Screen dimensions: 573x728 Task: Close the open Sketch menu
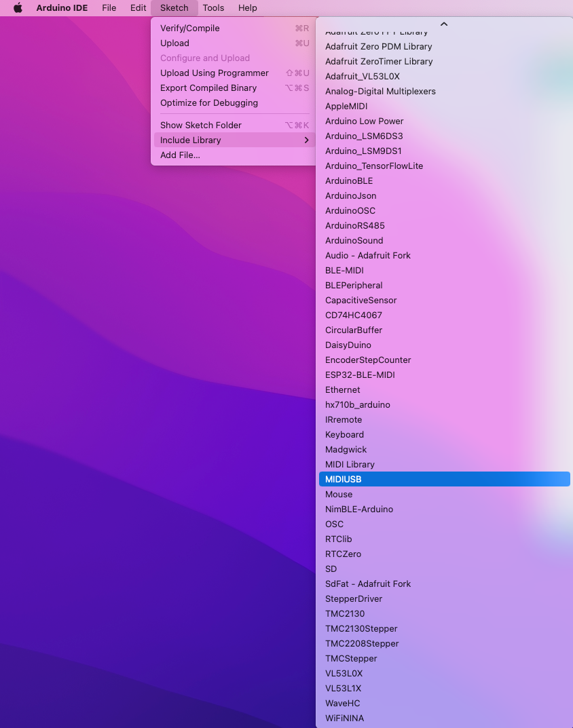(x=174, y=8)
